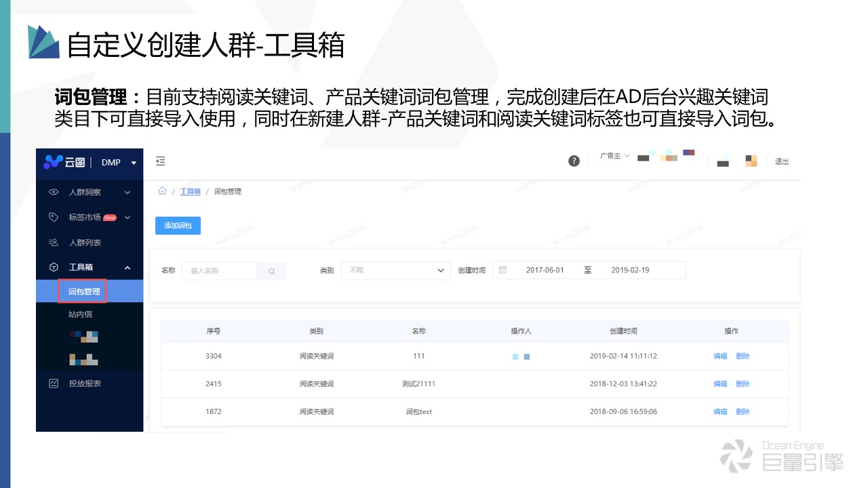The height and width of the screenshot is (488, 868).
Task: Open the 工具箱 toolbox icon
Action: coord(54,266)
